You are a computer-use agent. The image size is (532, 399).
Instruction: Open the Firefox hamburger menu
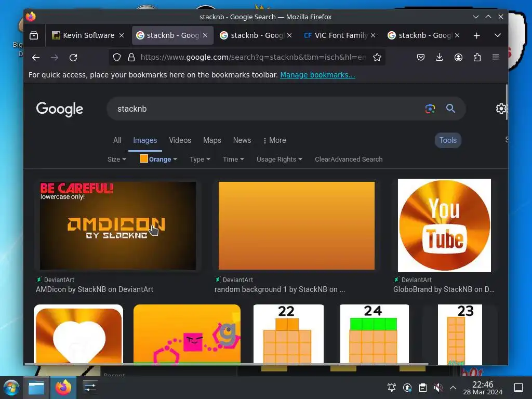click(496, 57)
